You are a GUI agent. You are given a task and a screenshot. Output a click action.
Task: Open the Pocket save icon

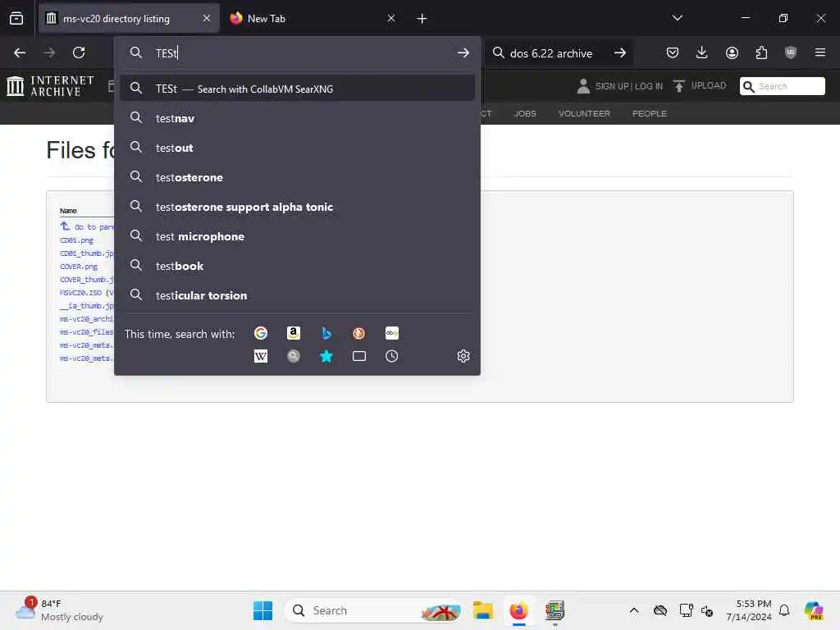click(673, 52)
